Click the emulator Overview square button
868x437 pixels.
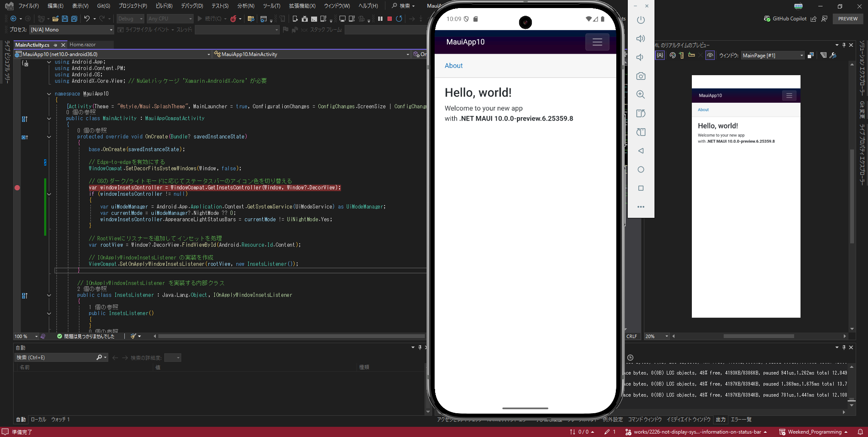pos(641,188)
